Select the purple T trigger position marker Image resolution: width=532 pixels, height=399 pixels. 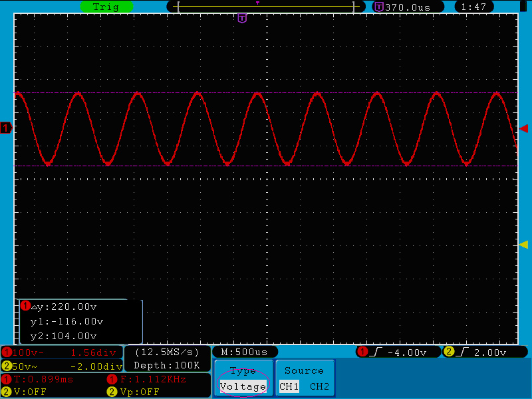coord(242,19)
